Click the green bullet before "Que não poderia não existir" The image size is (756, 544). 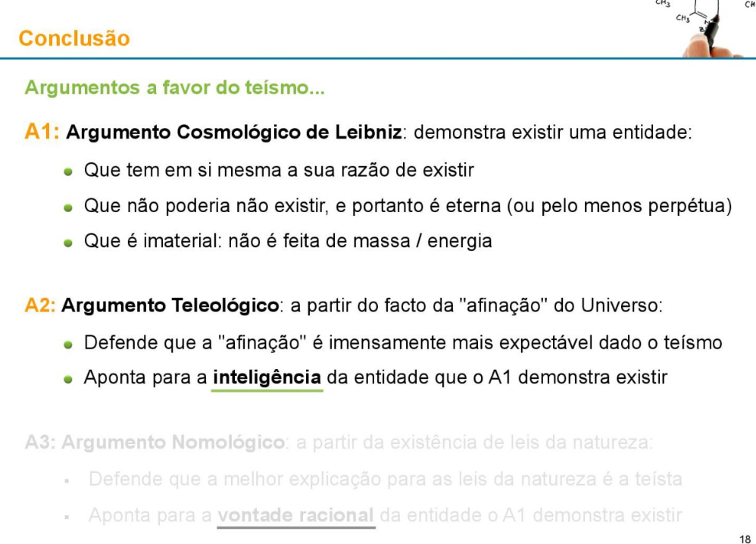tap(69, 208)
